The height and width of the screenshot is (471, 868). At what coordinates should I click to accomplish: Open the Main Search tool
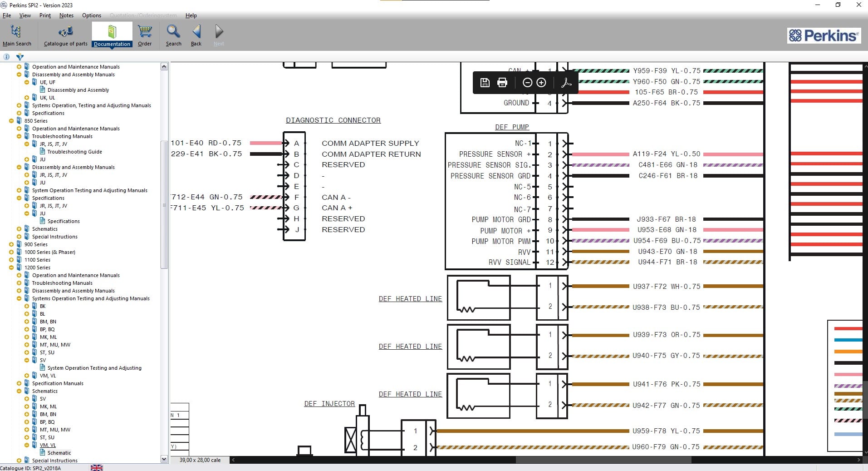pos(17,35)
